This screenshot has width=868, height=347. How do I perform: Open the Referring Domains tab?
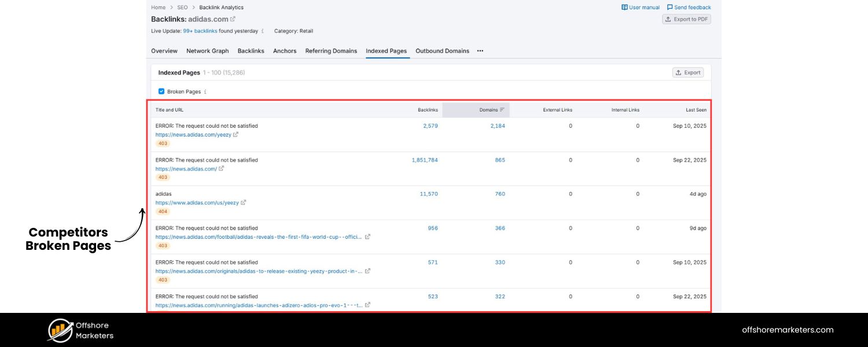331,51
